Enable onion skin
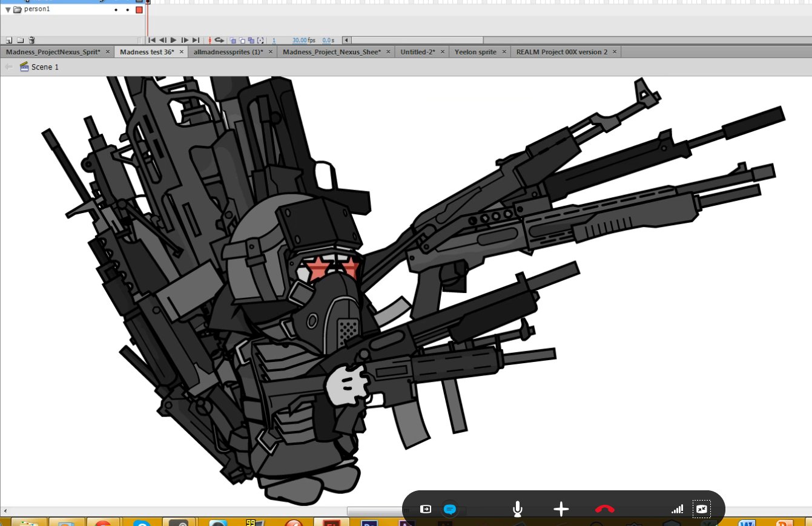 point(233,41)
